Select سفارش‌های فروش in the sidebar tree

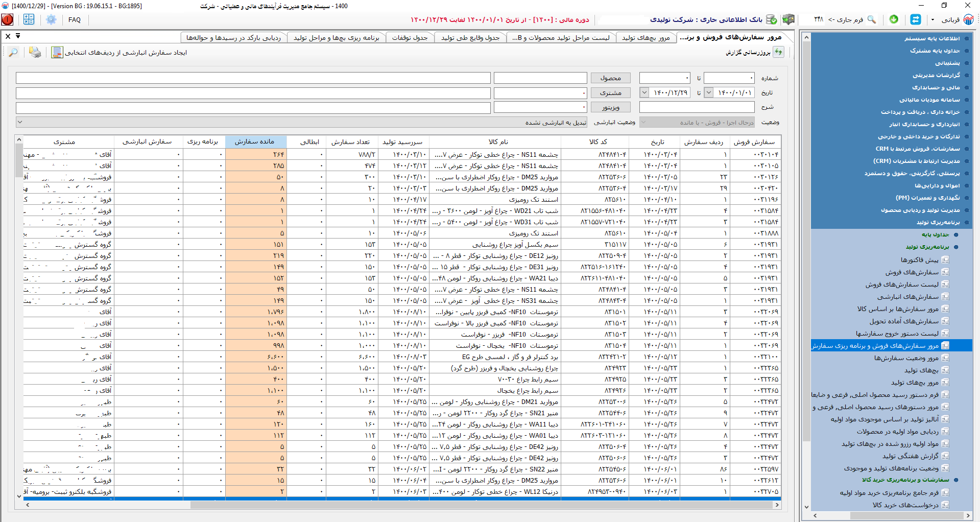point(912,272)
